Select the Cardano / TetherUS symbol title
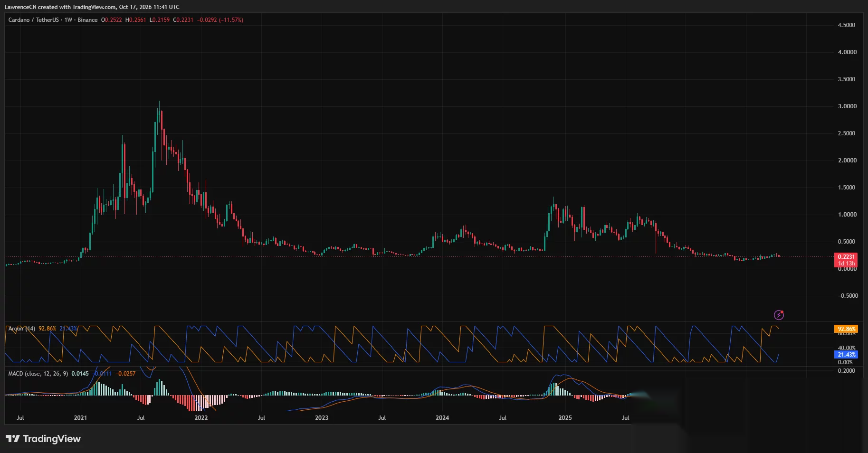 33,20
